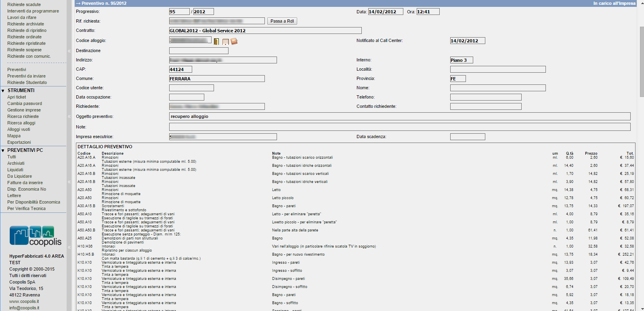Open Preventivi da inviare
Screen dimensions: 644x311
click(26, 76)
